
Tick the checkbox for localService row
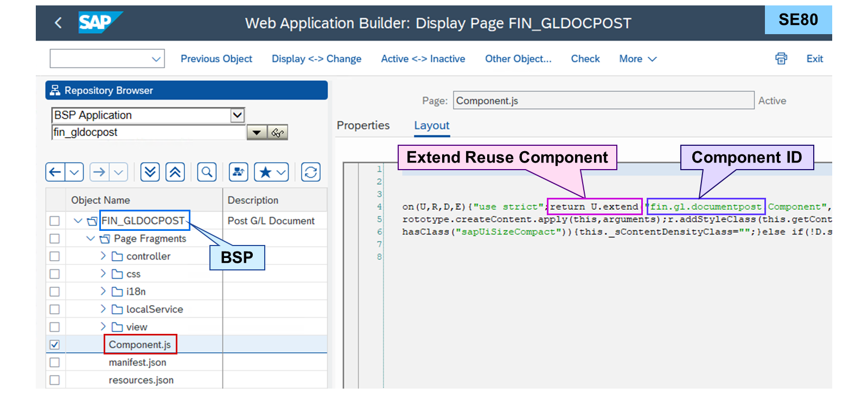click(x=55, y=309)
